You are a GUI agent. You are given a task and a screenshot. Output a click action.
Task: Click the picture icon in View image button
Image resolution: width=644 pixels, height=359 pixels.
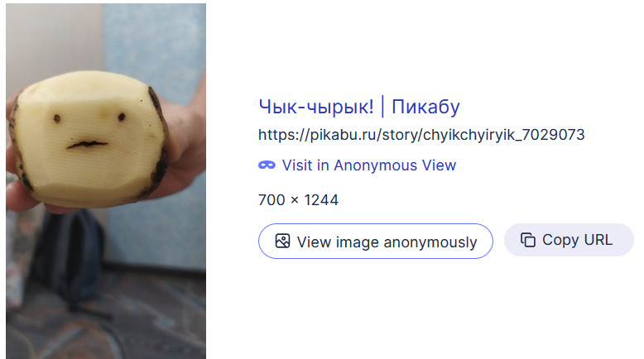[282, 242]
